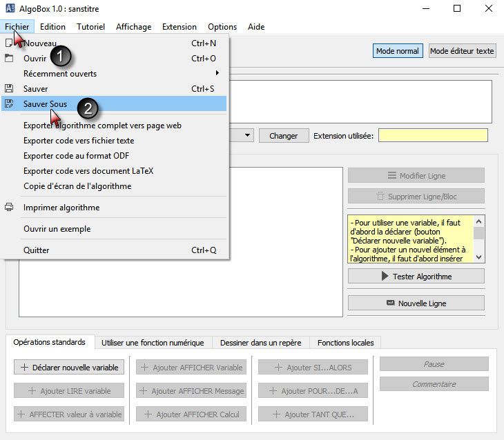Click the Ouvrir folder icon
504x440 pixels.
pyautogui.click(x=9, y=59)
